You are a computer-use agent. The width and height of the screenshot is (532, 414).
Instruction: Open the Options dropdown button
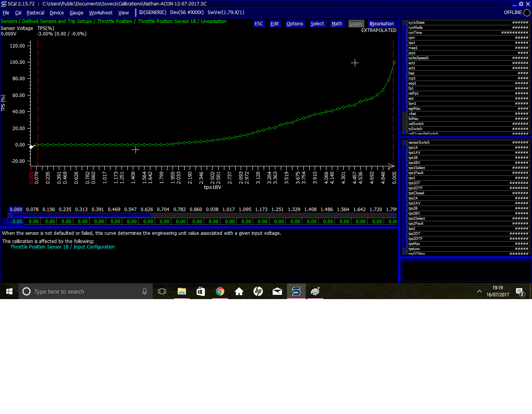(x=294, y=24)
